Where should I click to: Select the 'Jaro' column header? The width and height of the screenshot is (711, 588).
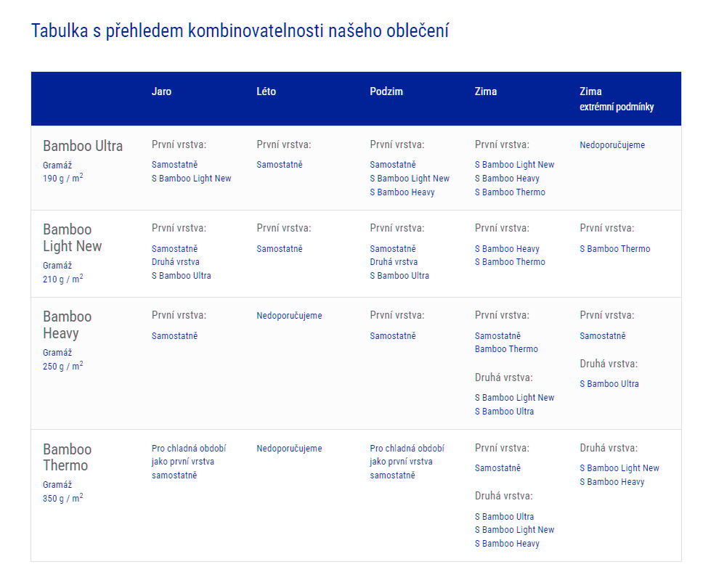161,91
